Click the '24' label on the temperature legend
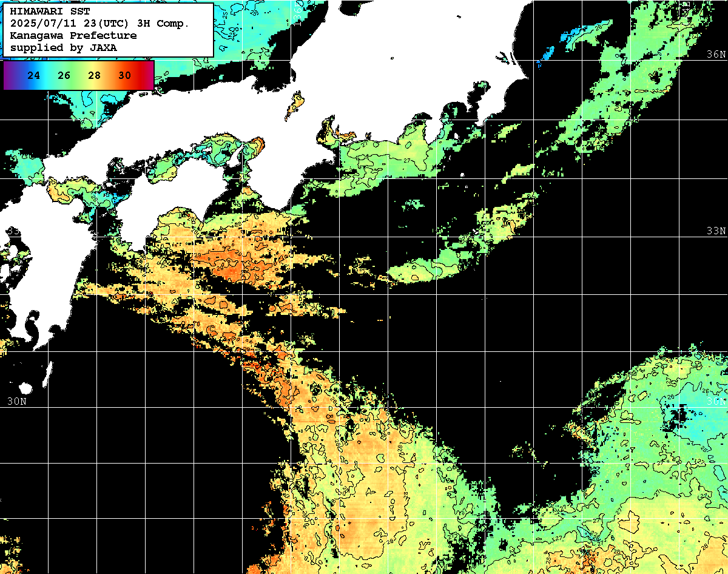Viewport: 728px width, 574px height. click(x=34, y=75)
